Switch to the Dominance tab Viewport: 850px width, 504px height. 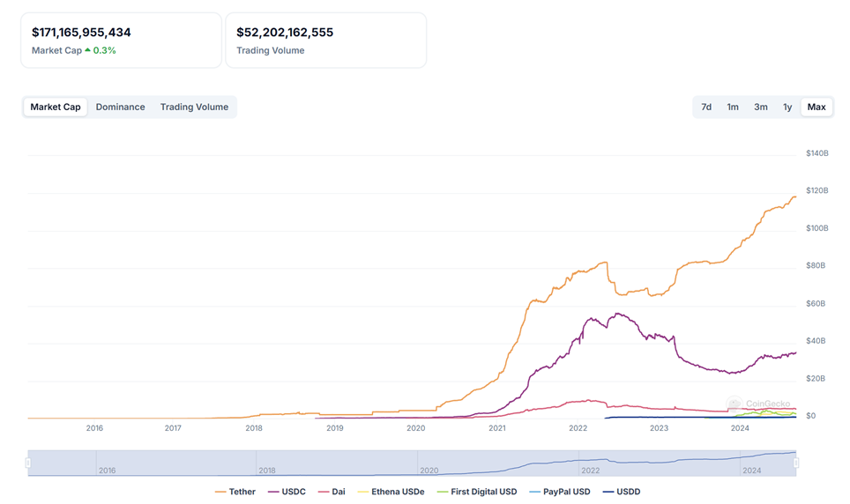coord(120,107)
